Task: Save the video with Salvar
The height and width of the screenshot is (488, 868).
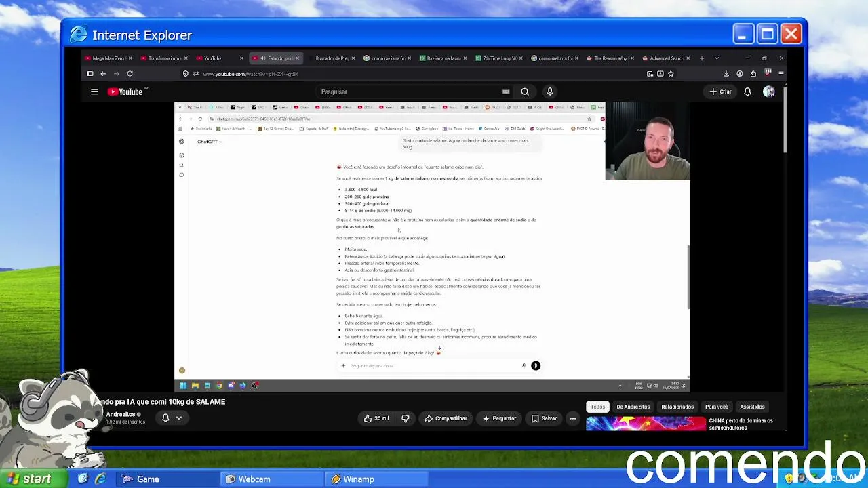Action: (x=544, y=418)
